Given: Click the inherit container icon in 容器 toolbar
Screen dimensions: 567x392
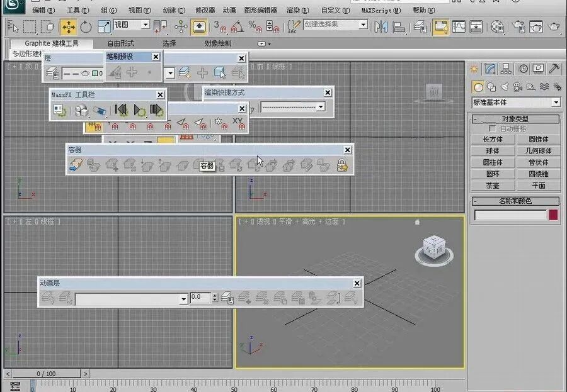Looking at the screenshot, I should [x=76, y=165].
